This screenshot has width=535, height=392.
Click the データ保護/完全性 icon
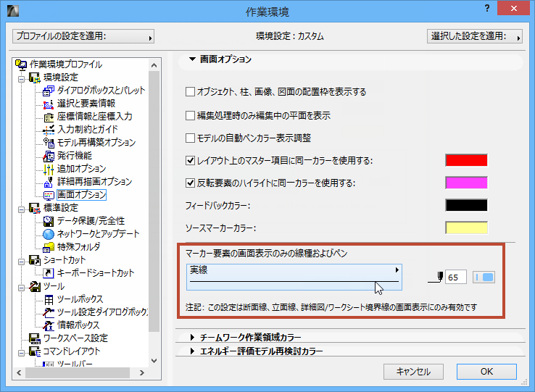coord(49,221)
